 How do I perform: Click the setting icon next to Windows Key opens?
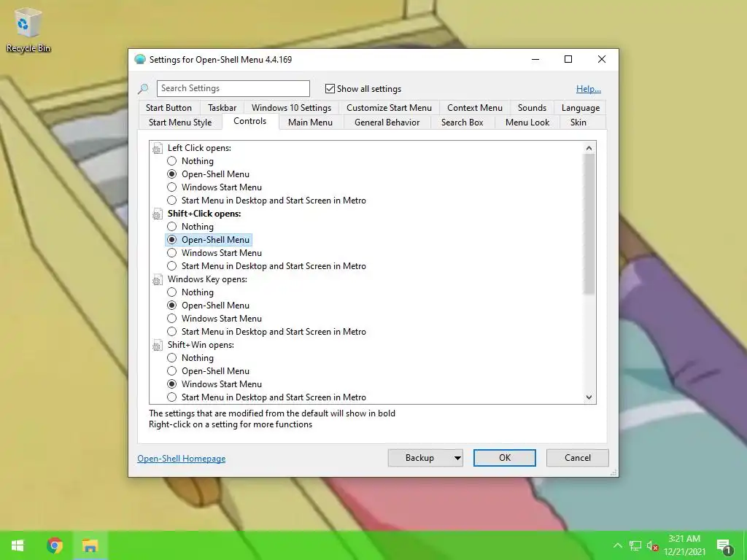pos(158,280)
